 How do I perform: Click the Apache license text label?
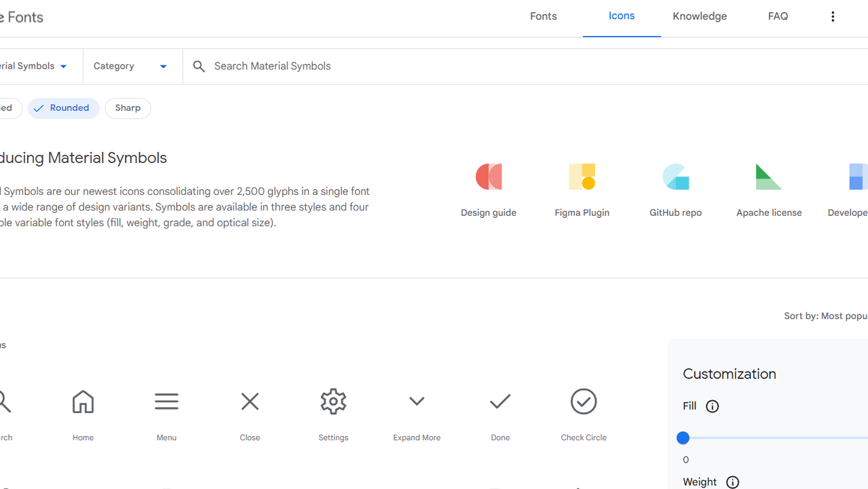coord(769,213)
